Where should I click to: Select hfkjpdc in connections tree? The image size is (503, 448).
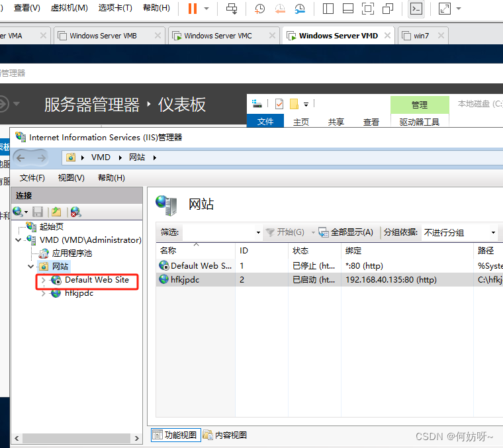pos(79,293)
